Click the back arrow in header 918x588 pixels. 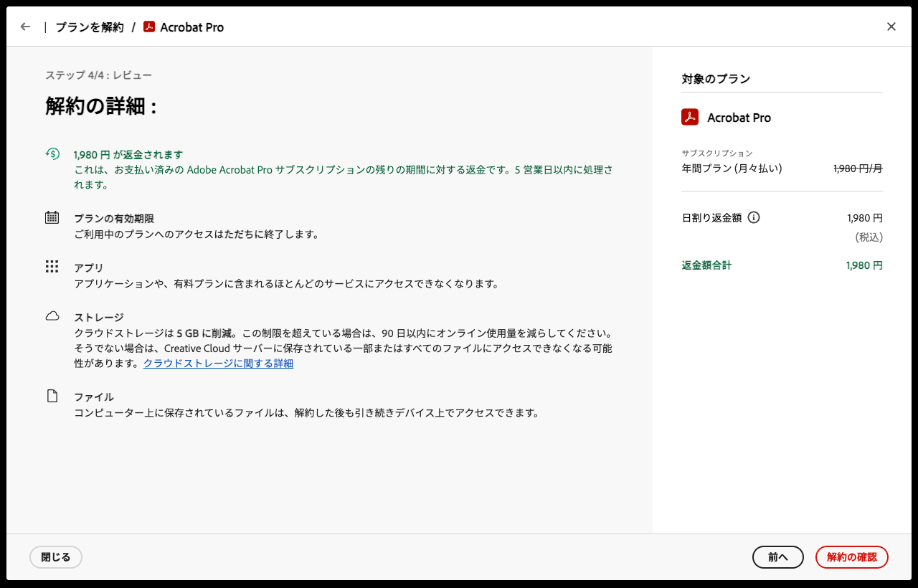[x=26, y=27]
